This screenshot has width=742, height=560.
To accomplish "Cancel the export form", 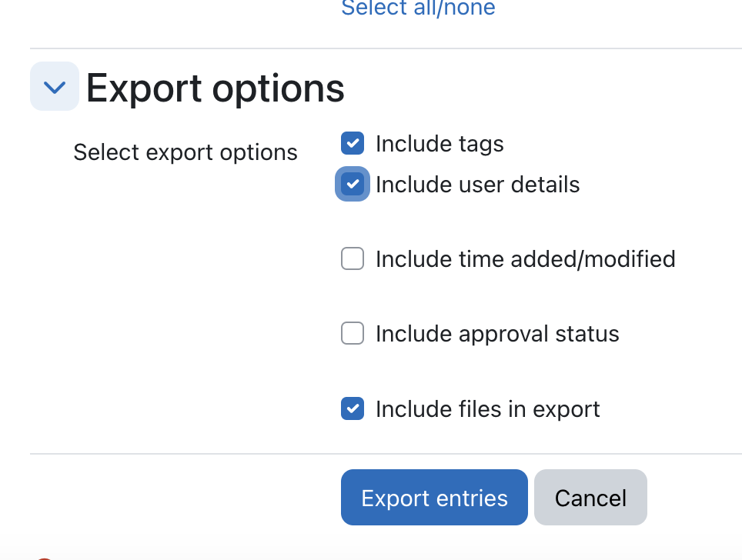I will tap(590, 497).
